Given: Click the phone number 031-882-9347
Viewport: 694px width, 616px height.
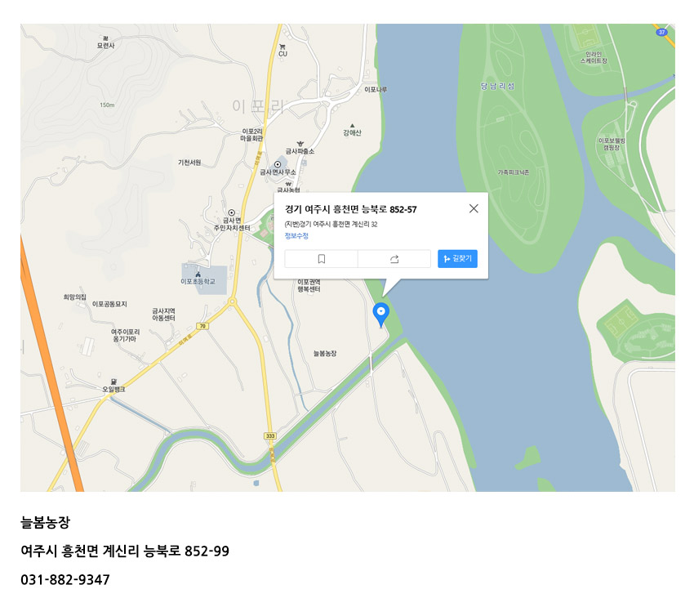Looking at the screenshot, I should pos(65,580).
